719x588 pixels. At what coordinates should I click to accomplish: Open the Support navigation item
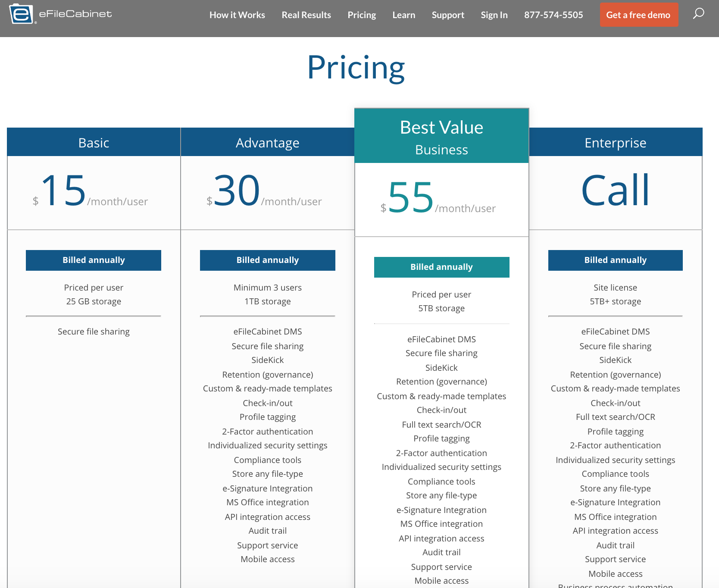pos(448,15)
